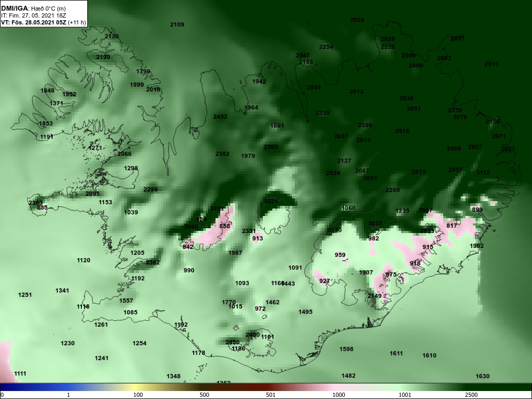532x399 pixels.
Task: Select the 2299 height label
Action: (151, 189)
